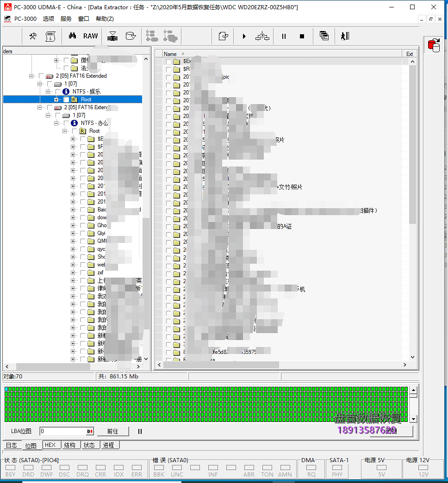Sort by the Name column header
Viewport: 448px width, 483px height.
point(281,54)
